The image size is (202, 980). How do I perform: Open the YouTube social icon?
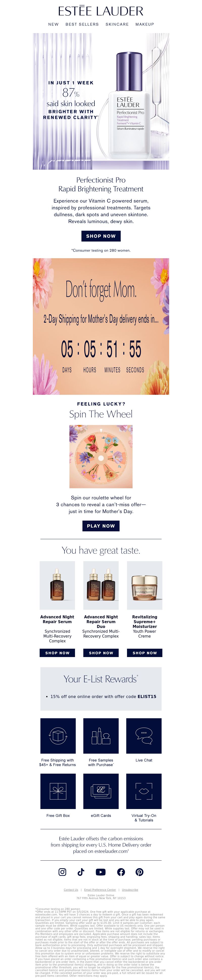coord(100,872)
